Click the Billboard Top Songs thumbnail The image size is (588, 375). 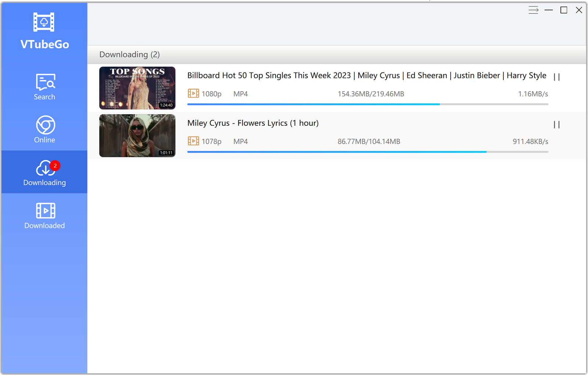(137, 88)
